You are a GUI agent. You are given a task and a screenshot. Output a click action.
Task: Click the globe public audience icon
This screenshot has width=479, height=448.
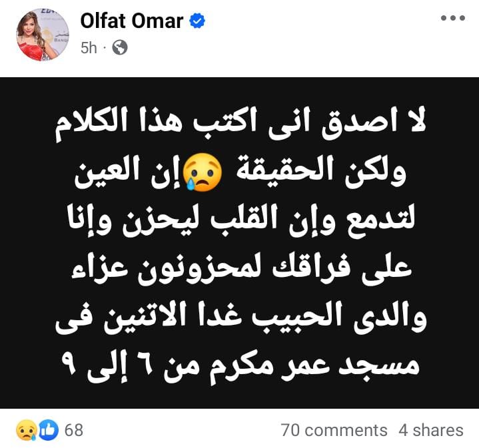120,47
